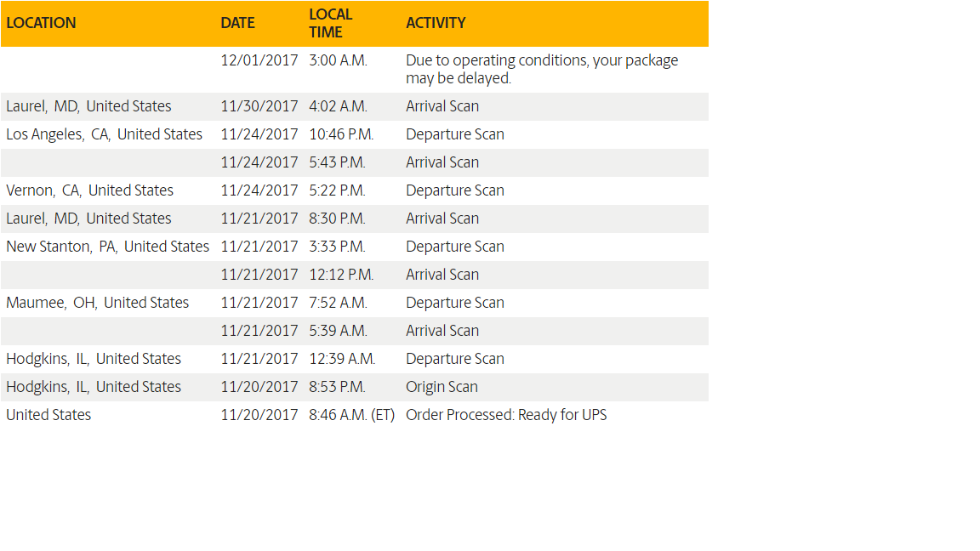
Task: Click the 5:39 A.M. time cell
Action: (338, 331)
